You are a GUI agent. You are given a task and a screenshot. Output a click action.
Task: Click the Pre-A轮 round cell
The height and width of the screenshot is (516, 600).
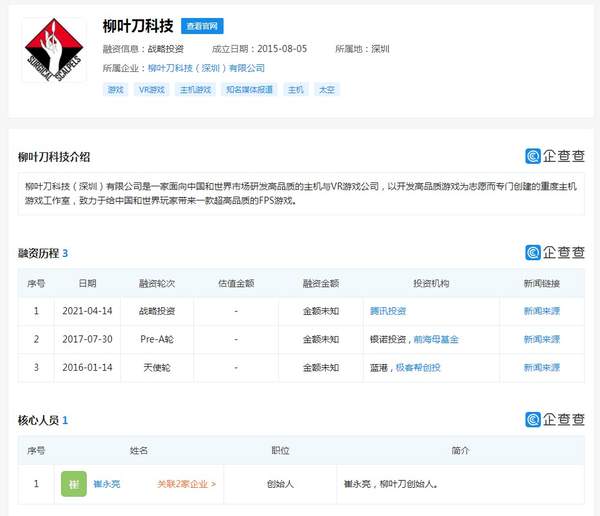tap(157, 339)
